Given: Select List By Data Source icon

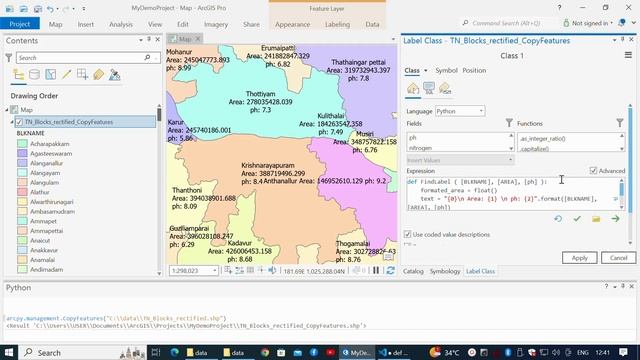Looking at the screenshot, I should pos(35,75).
